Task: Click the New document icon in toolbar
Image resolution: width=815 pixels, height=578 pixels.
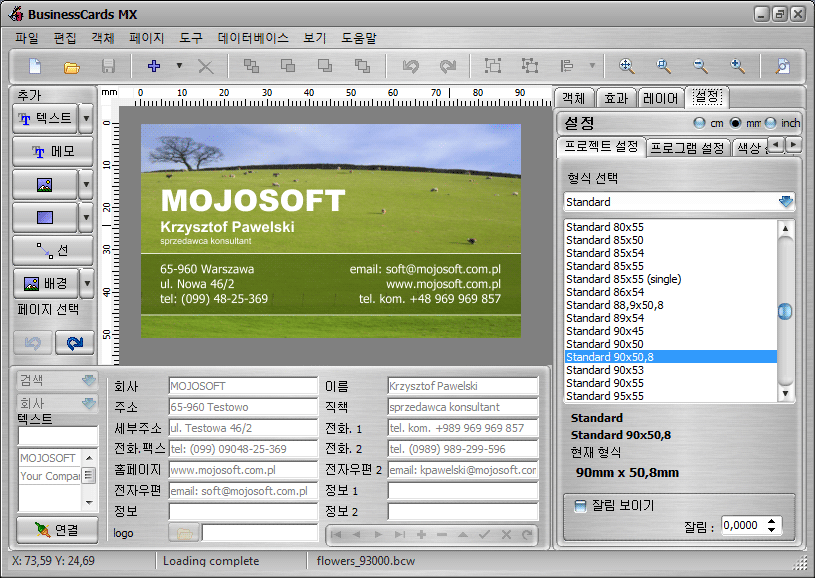Action: (35, 66)
